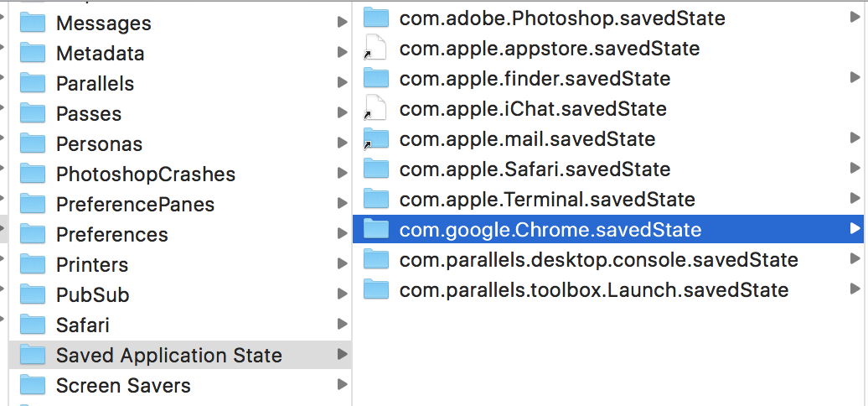Click the com.google.Chrome.savedState folder icon
868x406 pixels.
point(376,229)
